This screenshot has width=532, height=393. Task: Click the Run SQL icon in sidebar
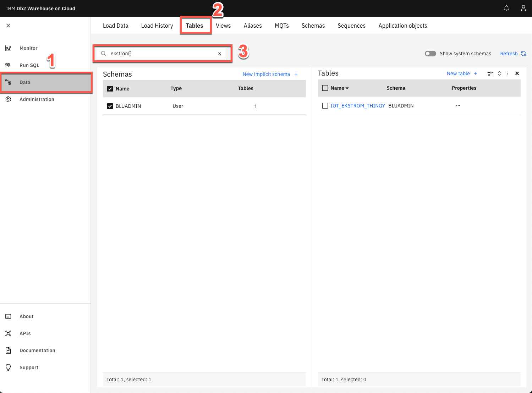tap(8, 65)
